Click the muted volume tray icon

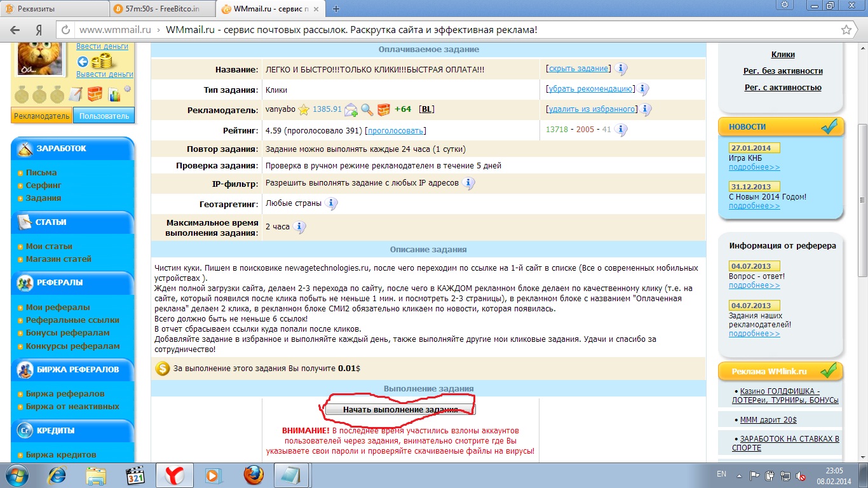coord(802,475)
